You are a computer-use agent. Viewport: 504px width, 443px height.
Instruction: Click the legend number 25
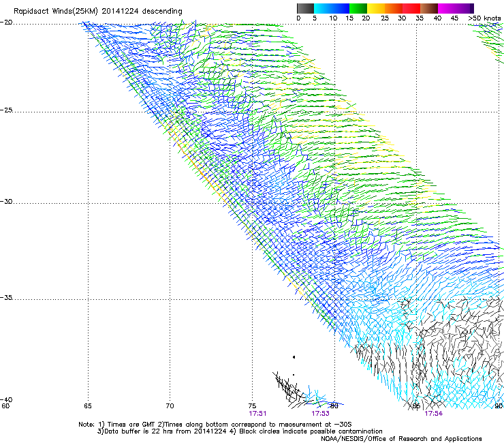[x=385, y=18]
